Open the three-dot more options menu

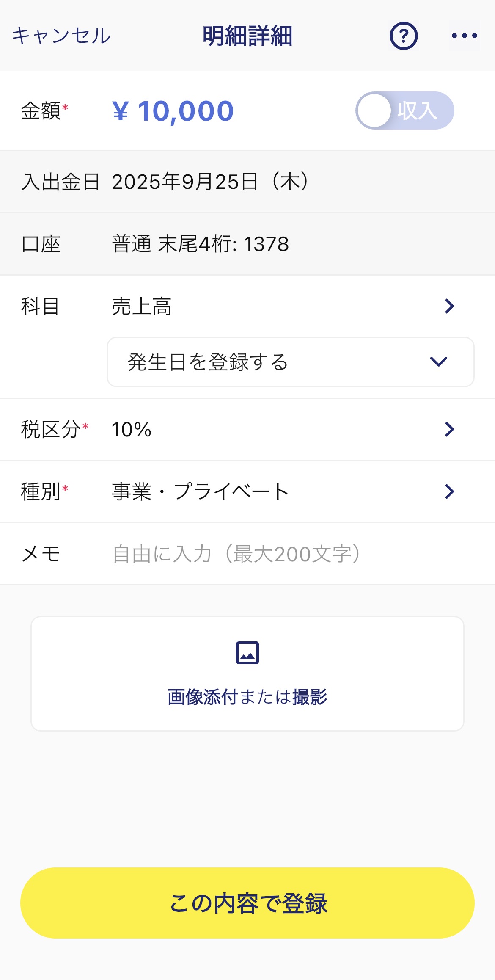[464, 36]
